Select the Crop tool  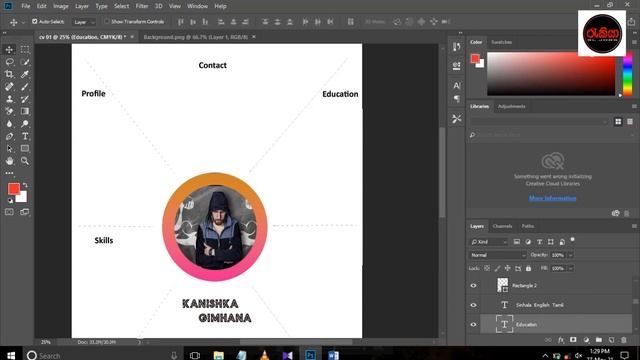tap(9, 74)
